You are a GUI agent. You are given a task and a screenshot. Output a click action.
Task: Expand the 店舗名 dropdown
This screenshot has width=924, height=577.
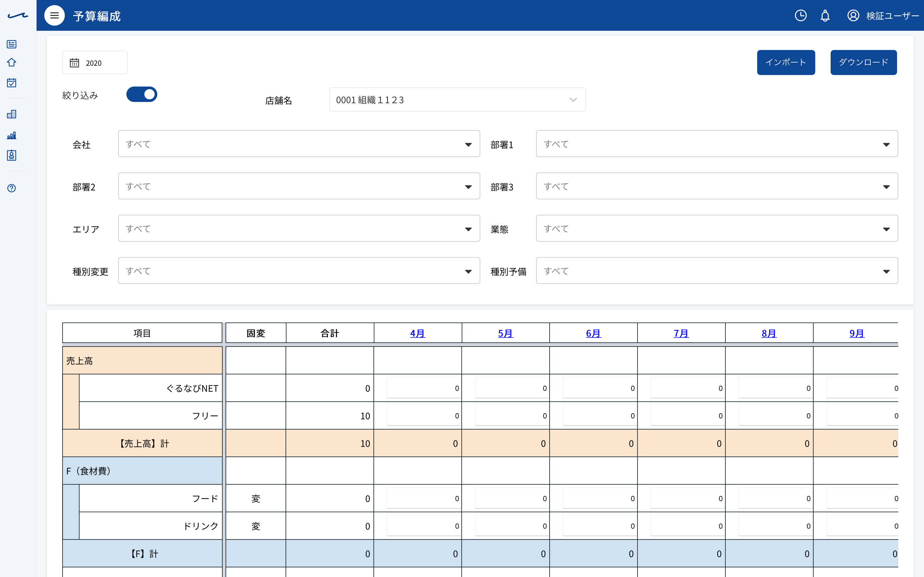pos(457,100)
